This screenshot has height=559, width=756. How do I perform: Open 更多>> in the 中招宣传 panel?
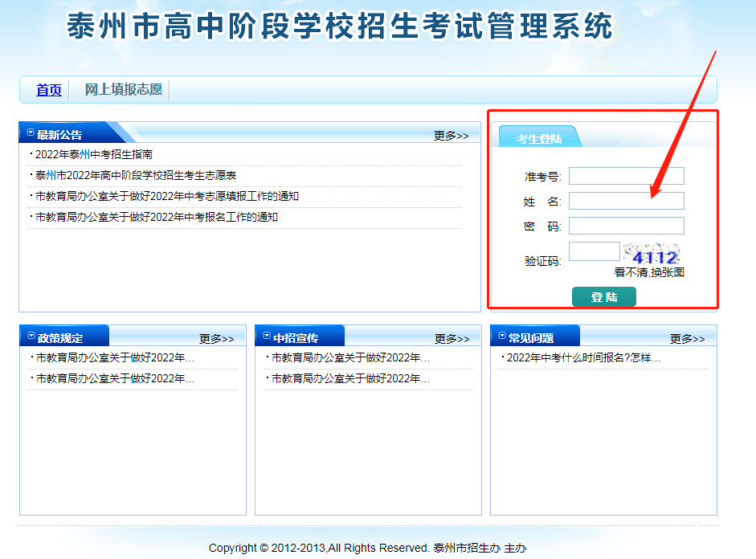(452, 339)
